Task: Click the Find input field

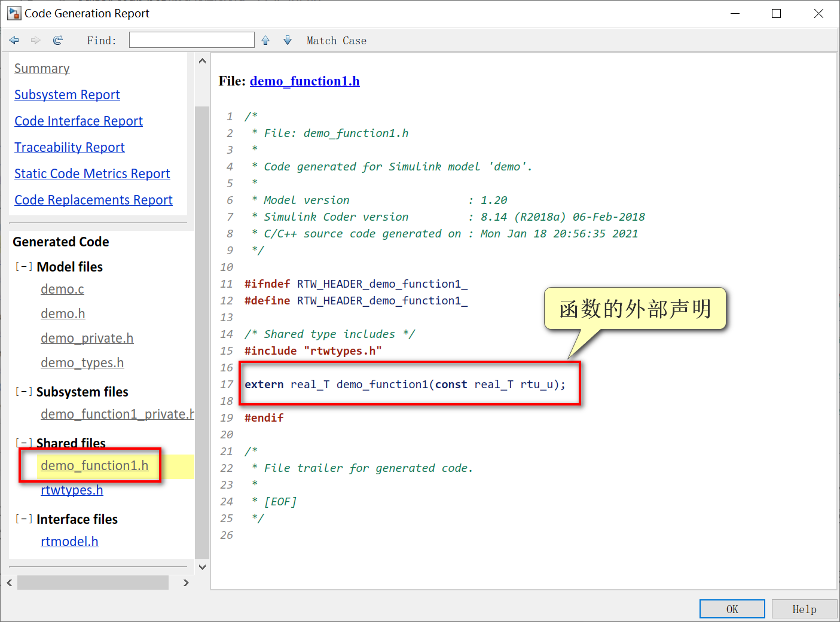Action: point(191,39)
